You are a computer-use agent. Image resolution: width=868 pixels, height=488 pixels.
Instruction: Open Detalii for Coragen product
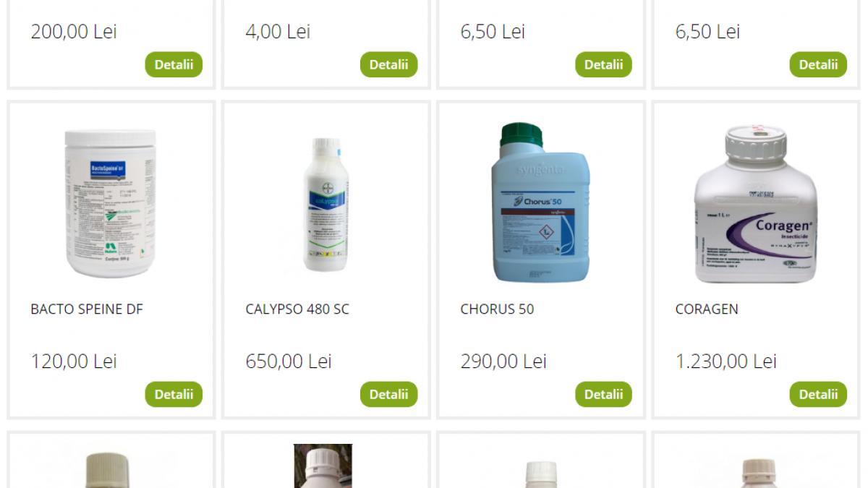click(x=818, y=394)
